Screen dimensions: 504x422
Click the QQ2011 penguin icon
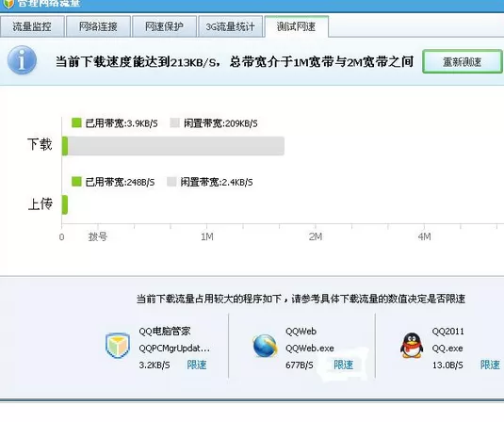(412, 346)
